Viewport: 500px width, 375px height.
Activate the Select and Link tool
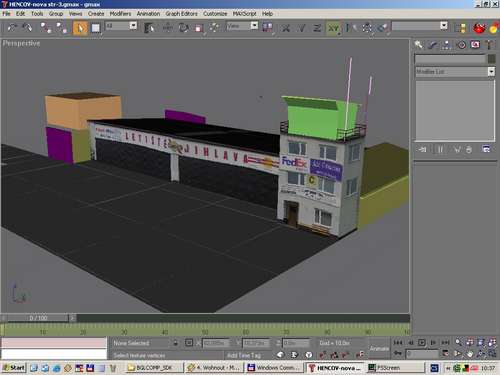45,27
